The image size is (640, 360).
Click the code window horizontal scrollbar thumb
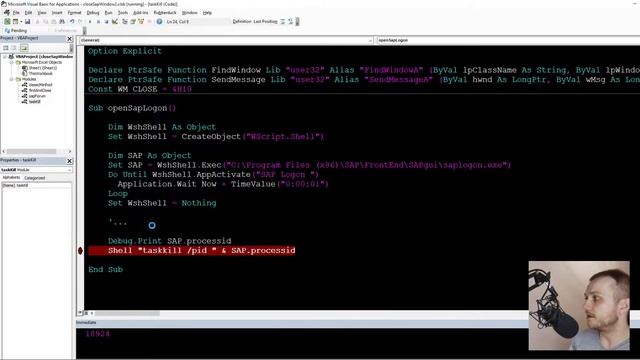point(127,313)
